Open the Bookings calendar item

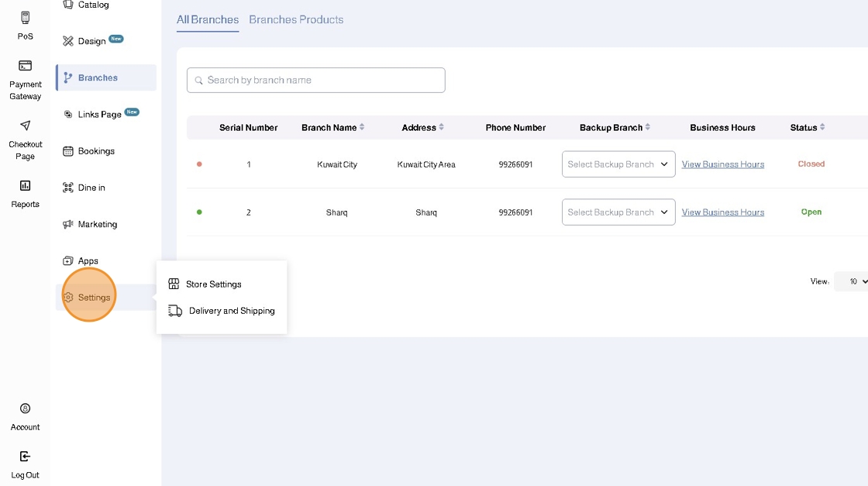coord(96,151)
